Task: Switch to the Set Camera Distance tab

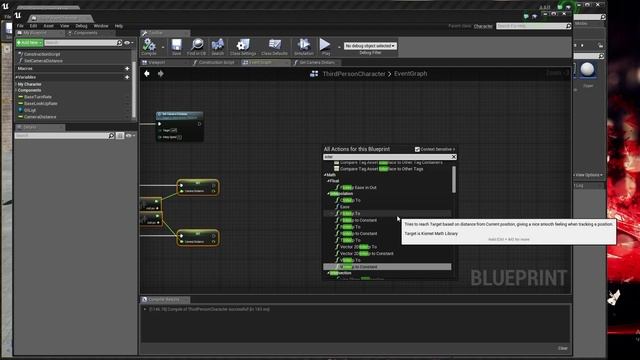Action: tap(317, 62)
